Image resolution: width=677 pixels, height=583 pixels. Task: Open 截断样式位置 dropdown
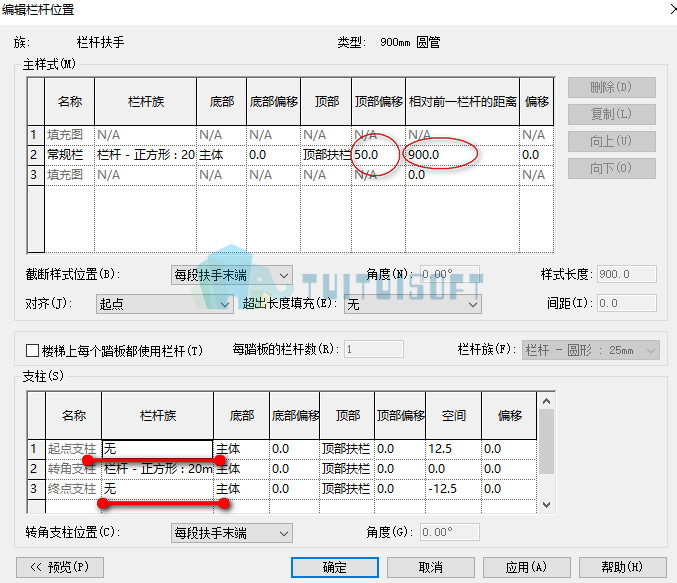pos(232,275)
